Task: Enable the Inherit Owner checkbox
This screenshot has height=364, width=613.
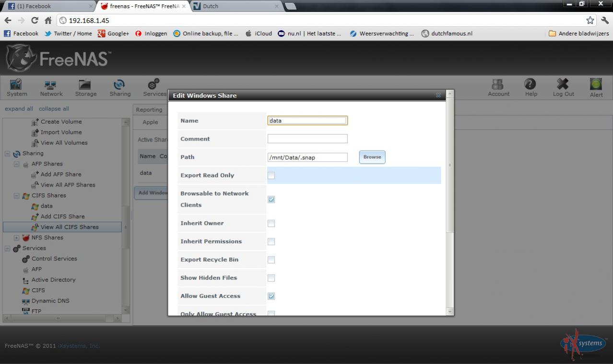Action: [x=271, y=223]
